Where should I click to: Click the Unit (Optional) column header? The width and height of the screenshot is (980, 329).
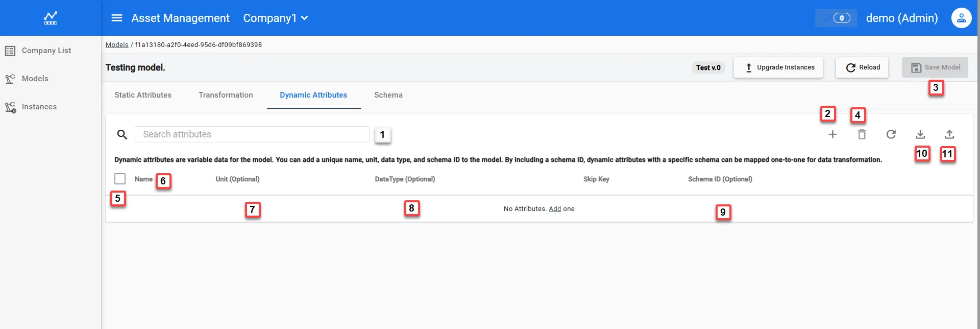click(237, 179)
